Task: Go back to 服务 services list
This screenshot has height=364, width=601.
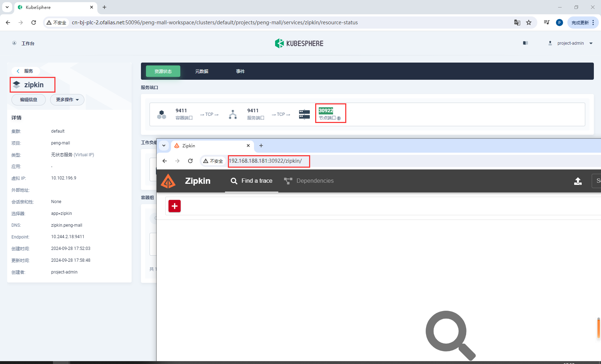Action: click(x=25, y=71)
